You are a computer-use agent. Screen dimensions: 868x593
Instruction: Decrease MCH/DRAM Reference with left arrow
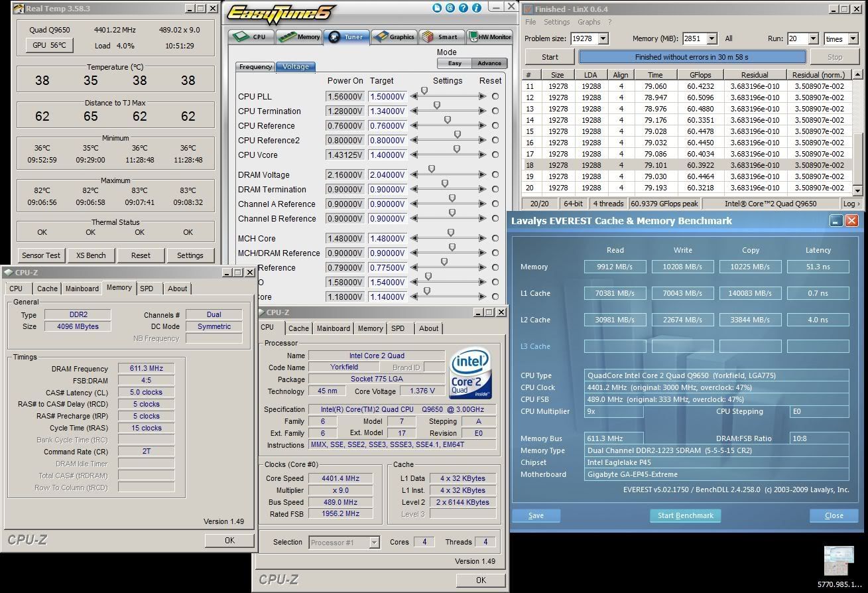tap(414, 253)
